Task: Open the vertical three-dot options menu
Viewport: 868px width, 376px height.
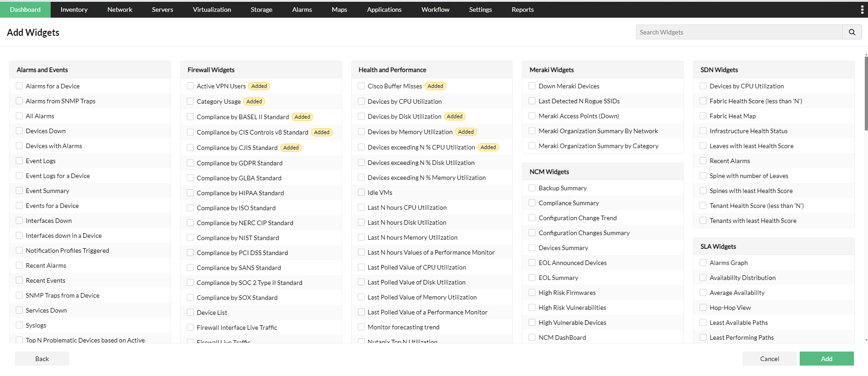Action: [862, 10]
